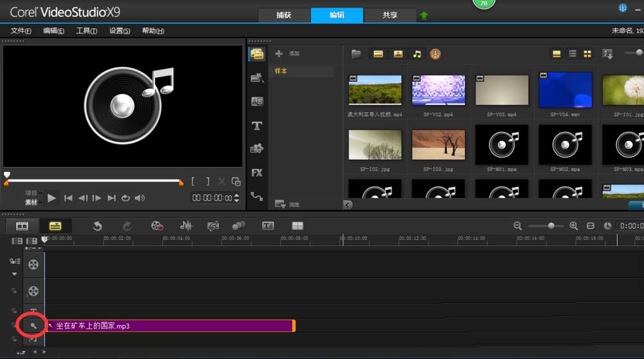Image resolution: width=644 pixels, height=359 pixels.
Task: Toggle showing photos in library
Action: coord(398,53)
